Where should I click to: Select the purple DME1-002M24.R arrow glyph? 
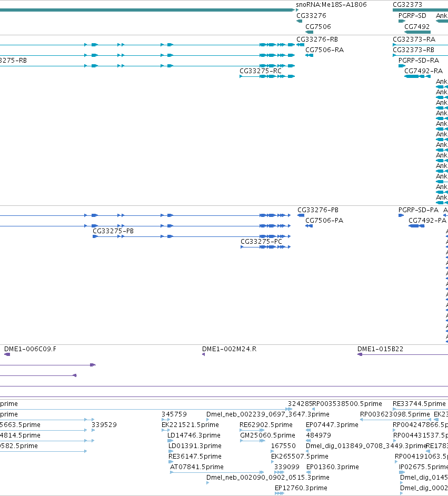coord(203,354)
